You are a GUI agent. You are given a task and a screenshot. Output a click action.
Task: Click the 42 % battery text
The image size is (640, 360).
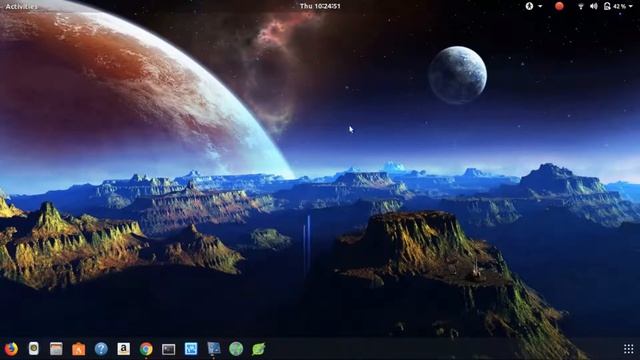point(619,7)
